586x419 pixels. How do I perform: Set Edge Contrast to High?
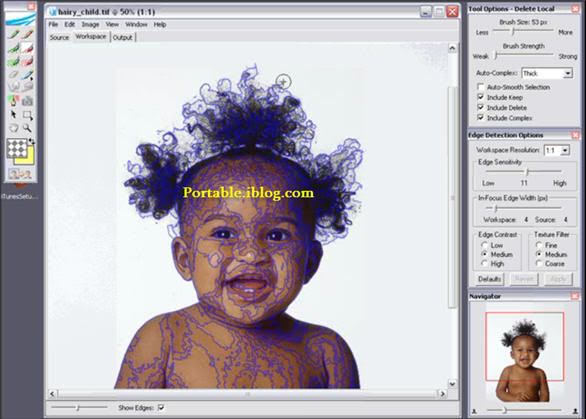485,264
